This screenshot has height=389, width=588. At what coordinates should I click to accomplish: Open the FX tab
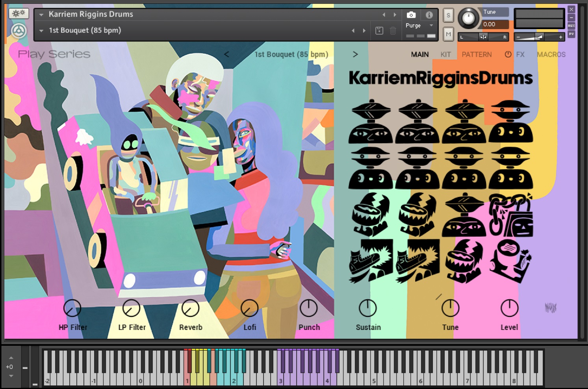520,54
